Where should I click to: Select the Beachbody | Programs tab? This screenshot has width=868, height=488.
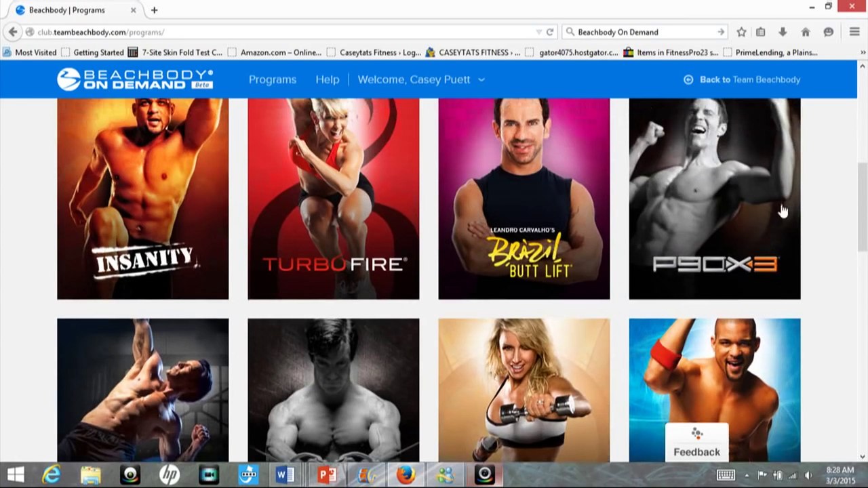(76, 10)
